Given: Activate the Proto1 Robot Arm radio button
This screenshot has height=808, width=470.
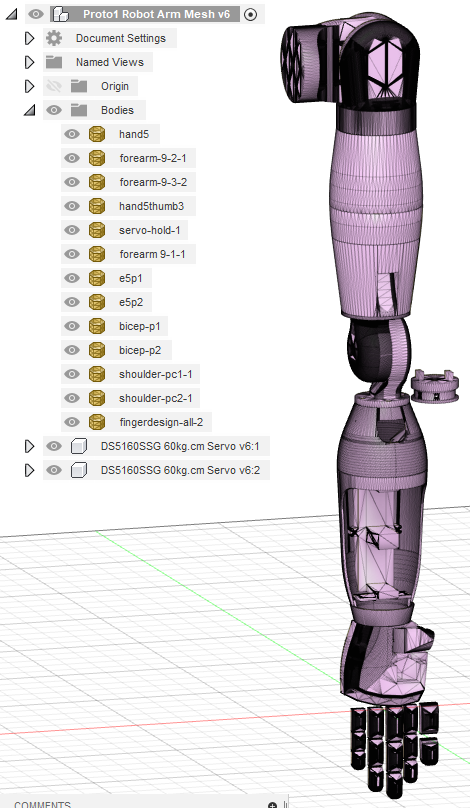Looking at the screenshot, I should point(250,14).
